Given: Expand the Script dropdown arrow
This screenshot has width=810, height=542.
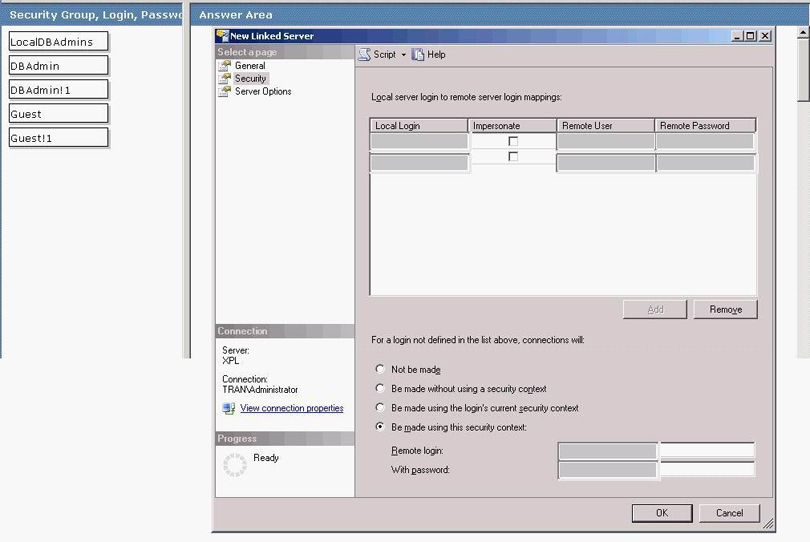Looking at the screenshot, I should 404,55.
